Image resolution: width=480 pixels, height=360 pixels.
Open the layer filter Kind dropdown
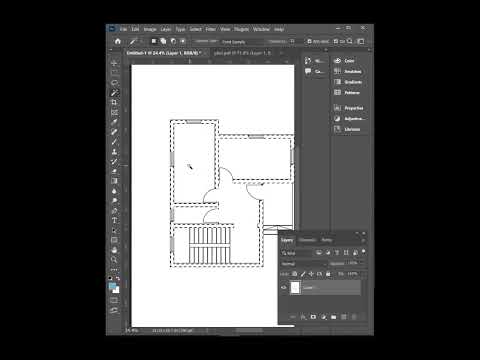297,253
